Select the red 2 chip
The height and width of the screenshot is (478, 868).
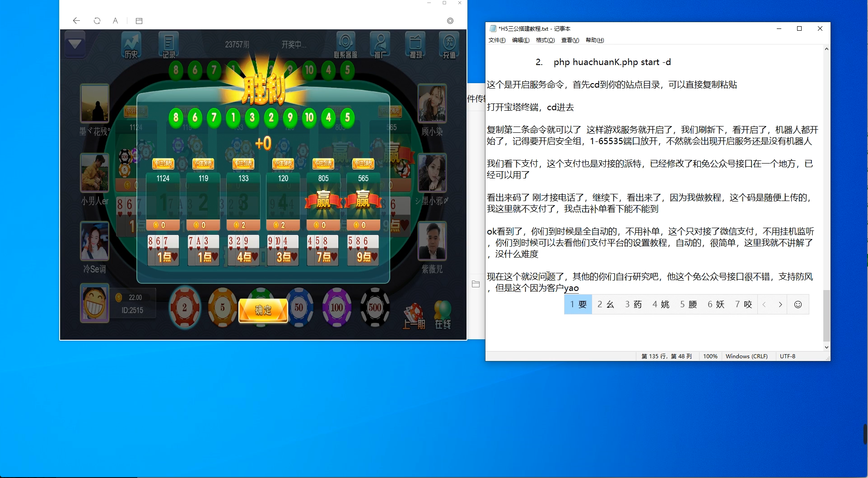point(184,308)
